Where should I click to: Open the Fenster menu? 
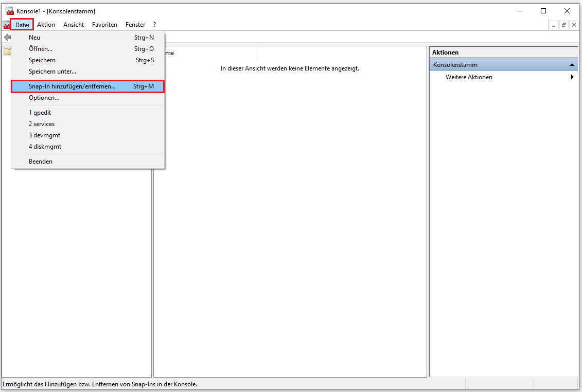135,25
